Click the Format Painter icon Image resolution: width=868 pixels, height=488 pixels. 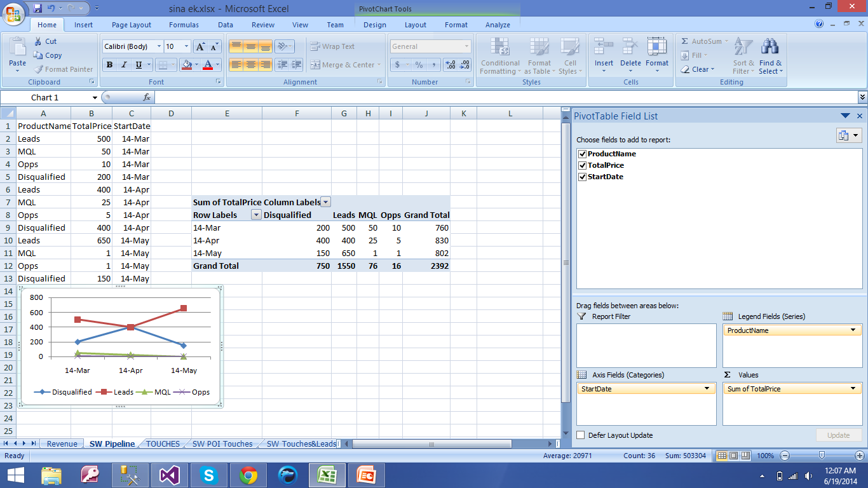pos(39,69)
